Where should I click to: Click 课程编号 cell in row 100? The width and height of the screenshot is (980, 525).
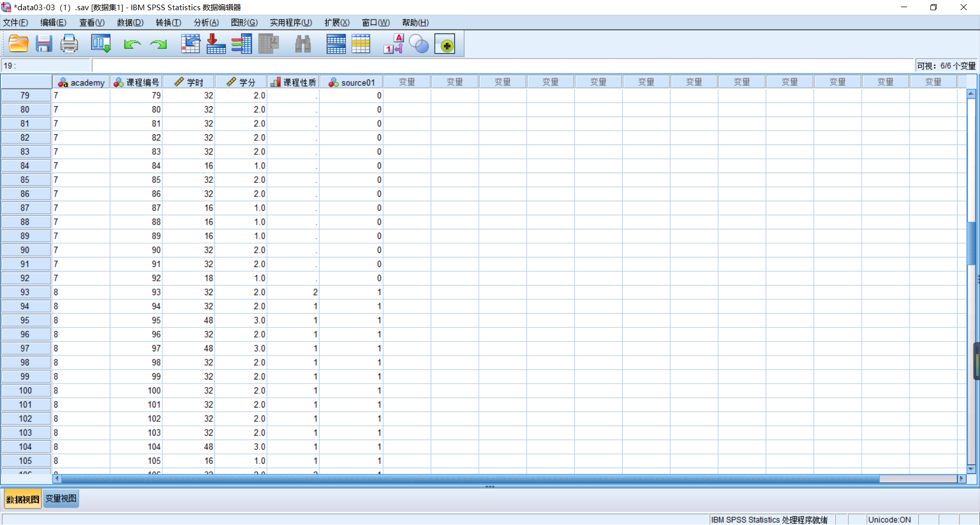tap(136, 391)
